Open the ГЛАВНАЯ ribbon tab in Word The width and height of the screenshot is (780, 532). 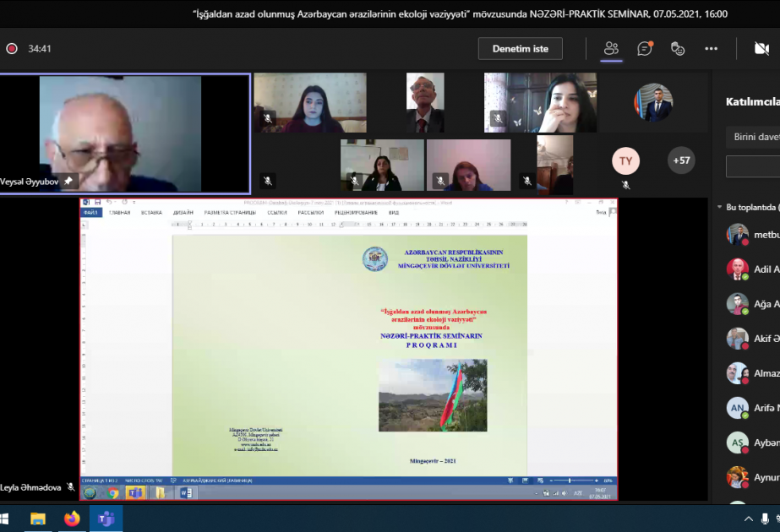[119, 212]
